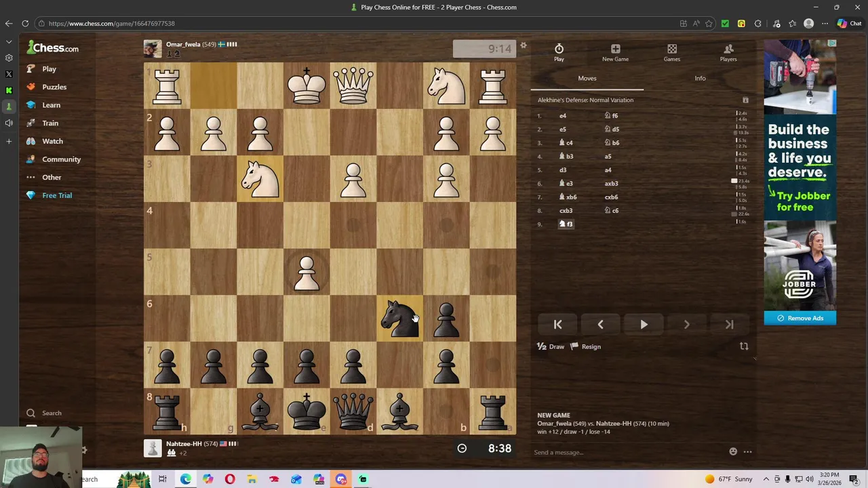Click move axb3 in move list
Image resolution: width=868 pixels, height=488 pixels.
[612, 184]
